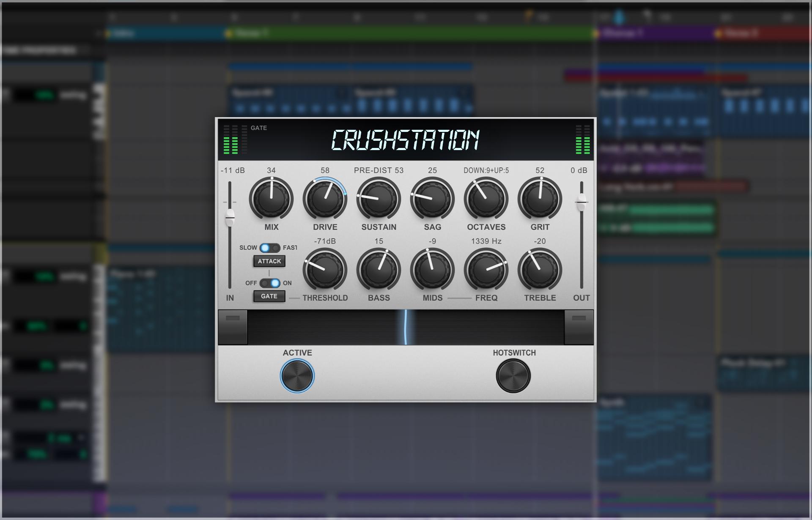The image size is (812, 520).
Task: Click the BASS value 15
Action: pyautogui.click(x=379, y=241)
